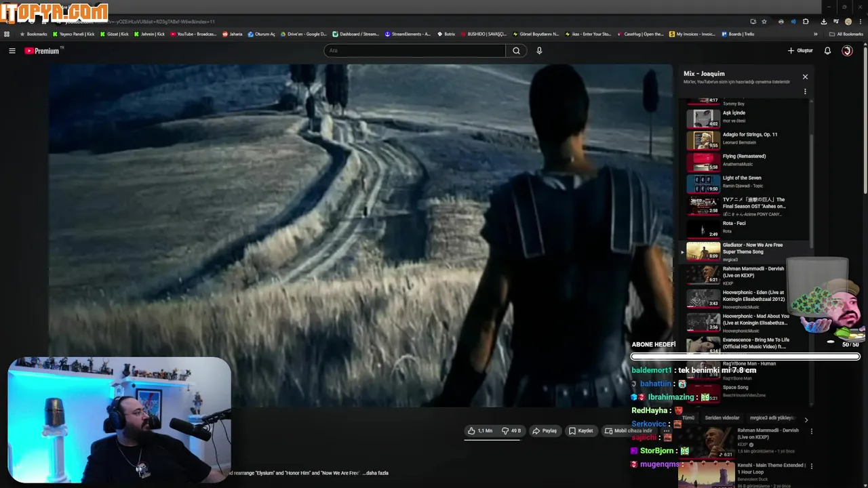Show next filter chips with right arrow

pos(806,420)
